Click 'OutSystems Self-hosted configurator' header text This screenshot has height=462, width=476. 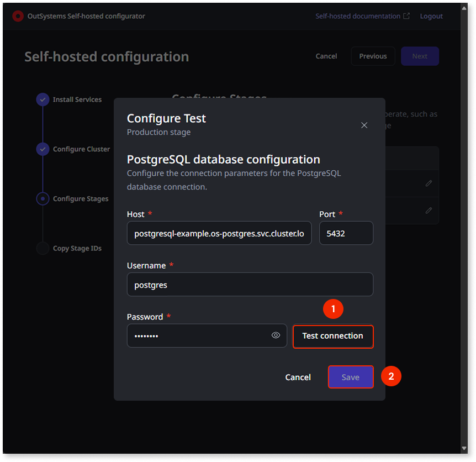point(86,16)
